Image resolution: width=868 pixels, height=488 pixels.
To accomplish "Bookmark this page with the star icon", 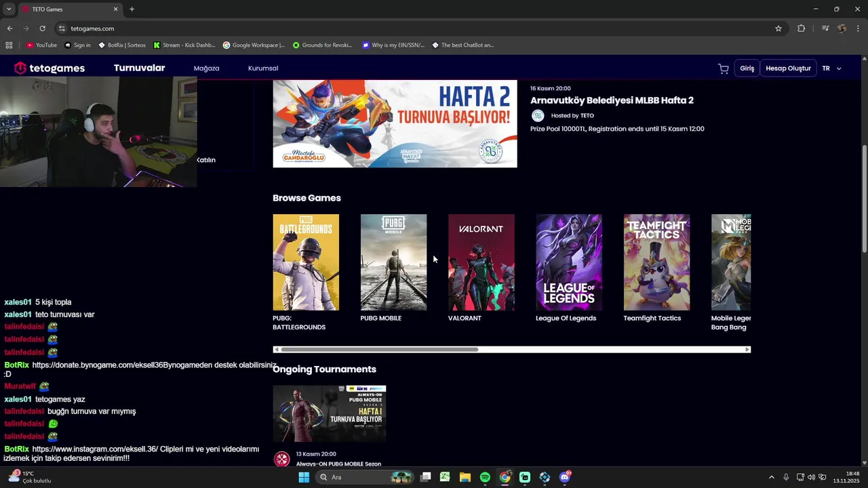I will 778,28.
